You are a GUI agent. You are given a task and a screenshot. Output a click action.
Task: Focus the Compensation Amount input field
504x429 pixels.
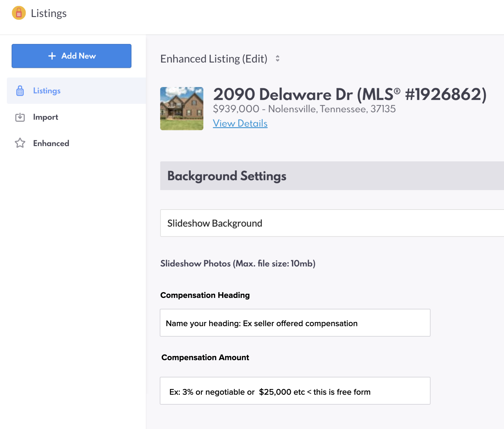pyautogui.click(x=295, y=391)
